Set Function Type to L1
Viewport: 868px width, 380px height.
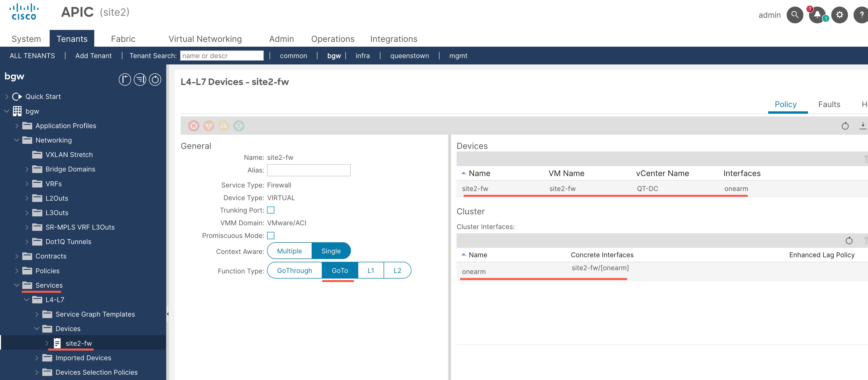point(371,270)
